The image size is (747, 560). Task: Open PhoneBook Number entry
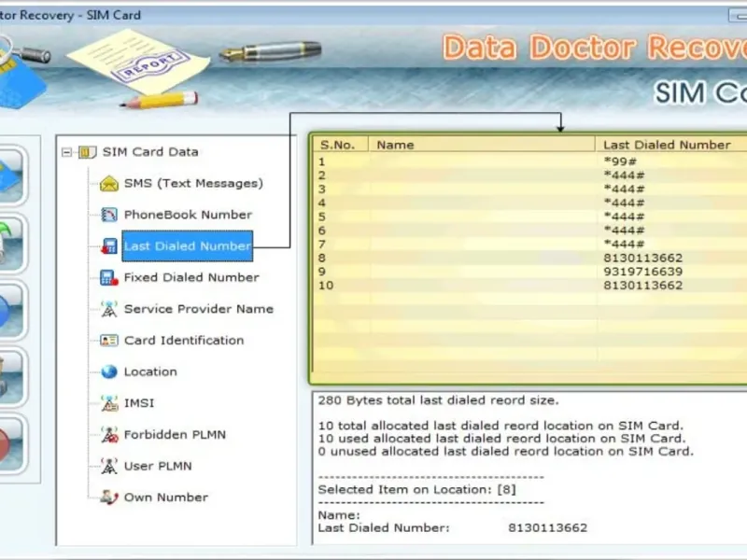pyautogui.click(x=188, y=215)
